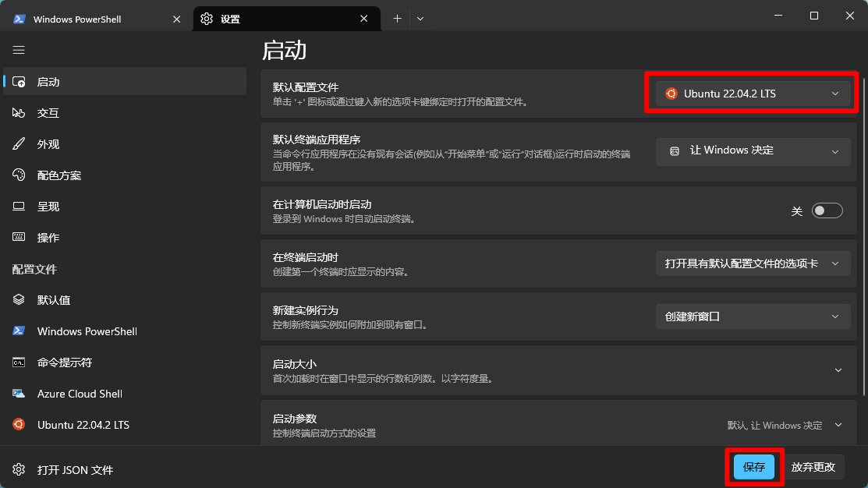Click the rendering (呈现) monitor icon
This screenshot has height=488, width=868.
pos(19,207)
